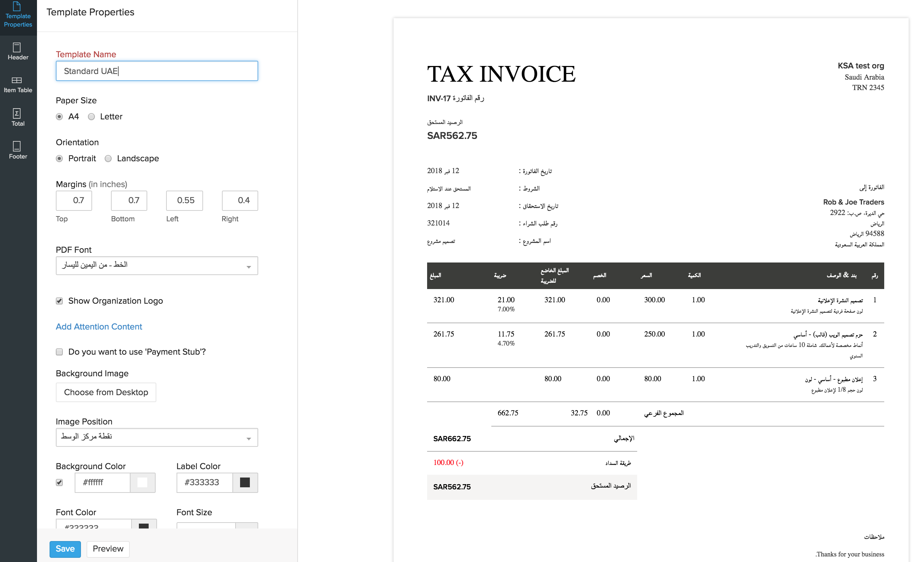Click the Label Color dark swatch
Screen dimensions: 924x562
click(x=245, y=482)
